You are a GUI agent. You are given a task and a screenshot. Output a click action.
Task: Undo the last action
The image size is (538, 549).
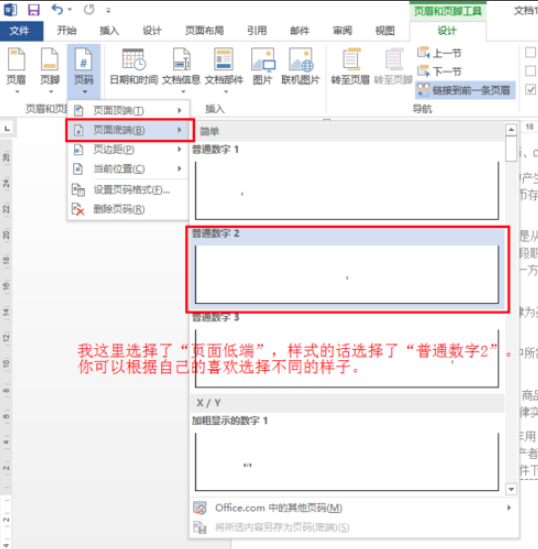[x=57, y=9]
